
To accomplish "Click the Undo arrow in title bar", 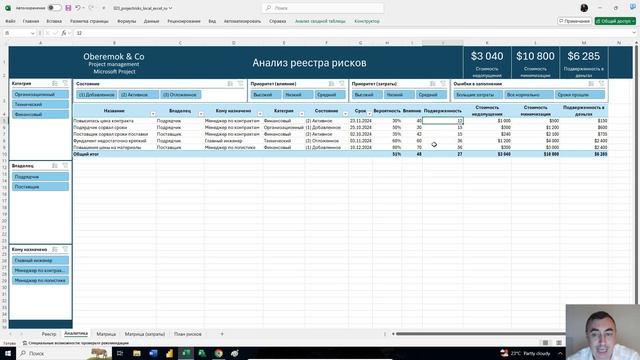I will 78,8.
